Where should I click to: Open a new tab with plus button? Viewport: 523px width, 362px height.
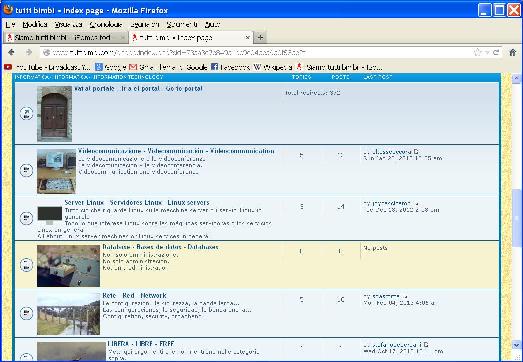tap(260, 38)
